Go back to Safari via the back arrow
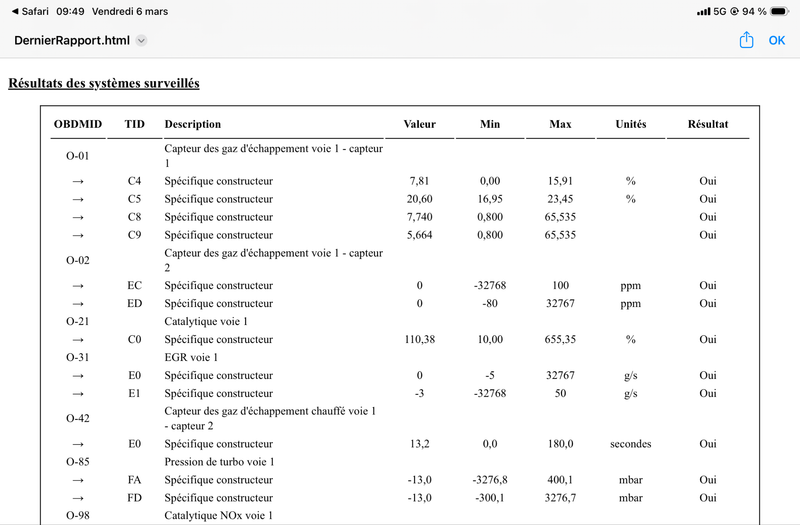 pos(14,11)
